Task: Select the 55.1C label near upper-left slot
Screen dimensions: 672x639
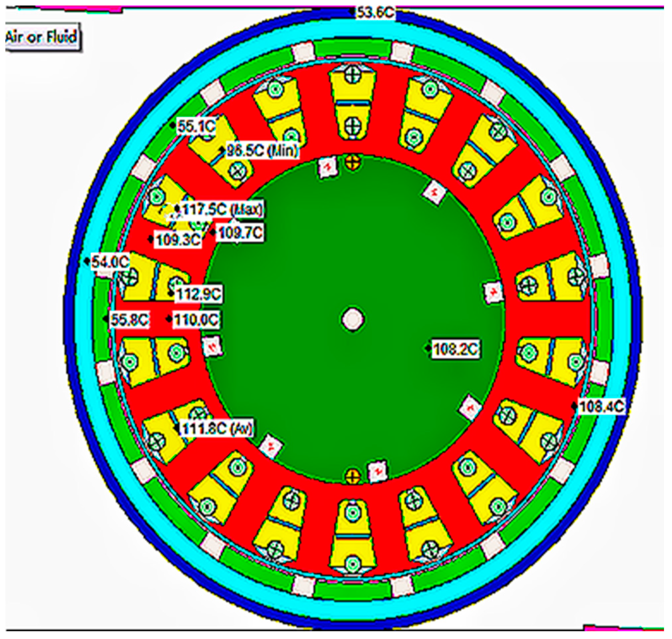Action: tap(196, 127)
